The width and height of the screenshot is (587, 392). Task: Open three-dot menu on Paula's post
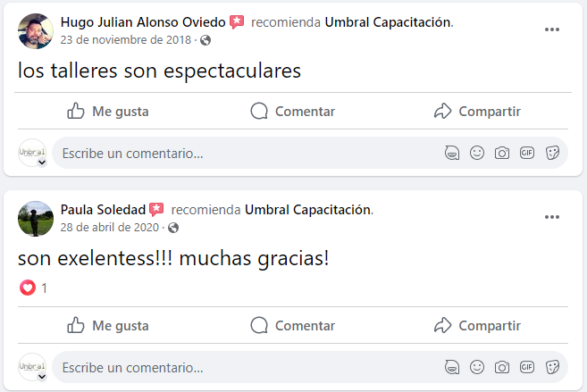point(552,217)
